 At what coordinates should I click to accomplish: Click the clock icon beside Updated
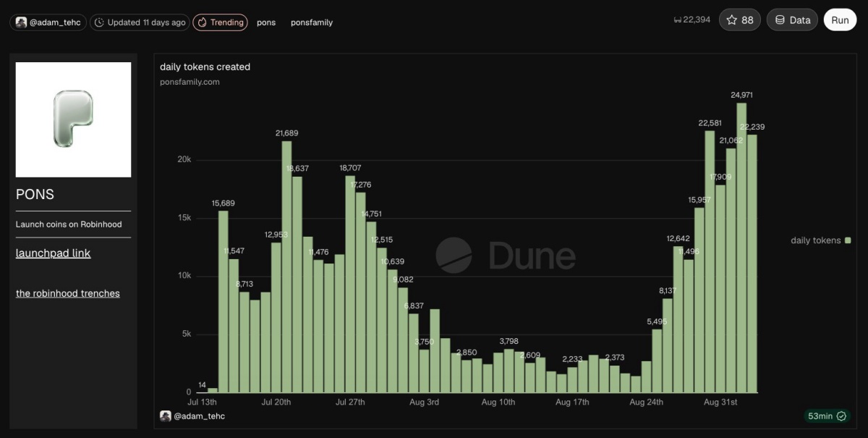pyautogui.click(x=100, y=22)
